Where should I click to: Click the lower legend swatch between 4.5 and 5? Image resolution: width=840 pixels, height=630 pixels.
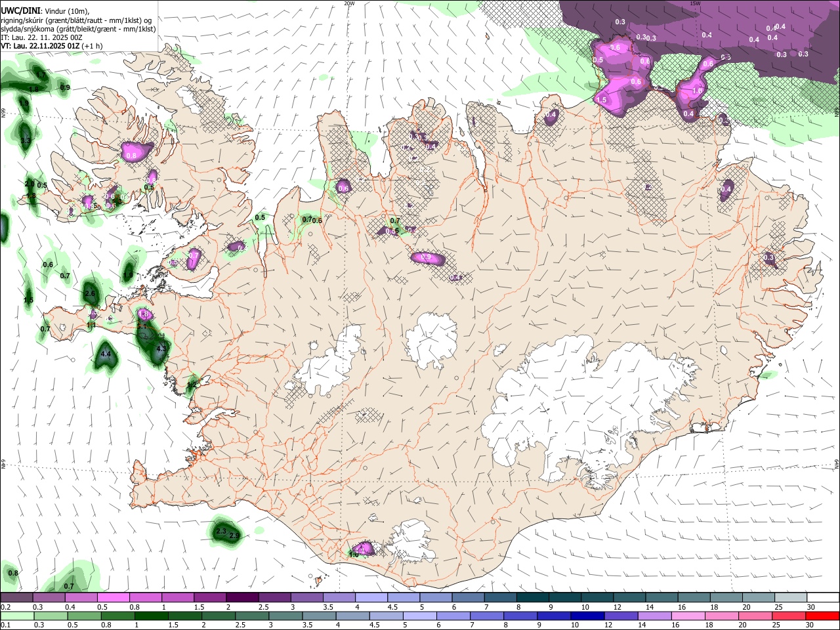click(387, 616)
